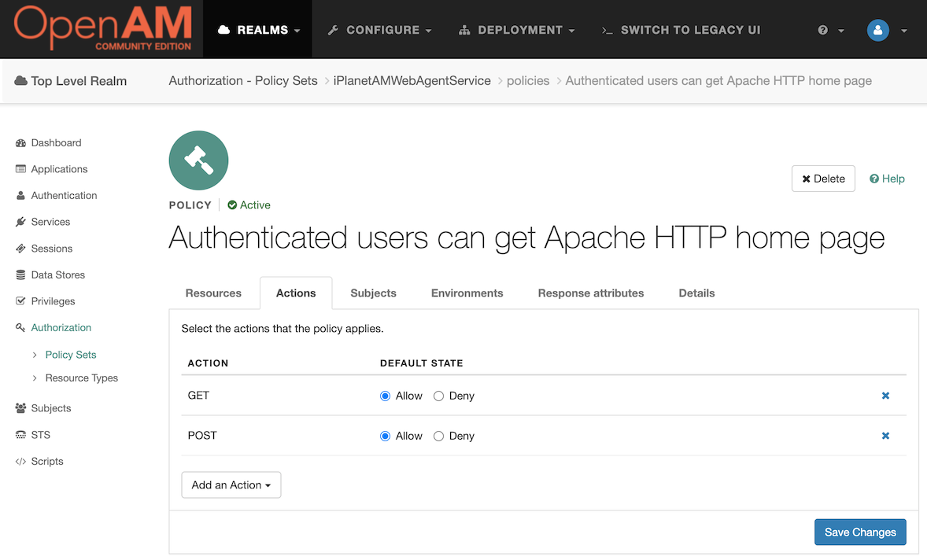Open the Realms dropdown menu
Screen dimensions: 927x560
(258, 30)
